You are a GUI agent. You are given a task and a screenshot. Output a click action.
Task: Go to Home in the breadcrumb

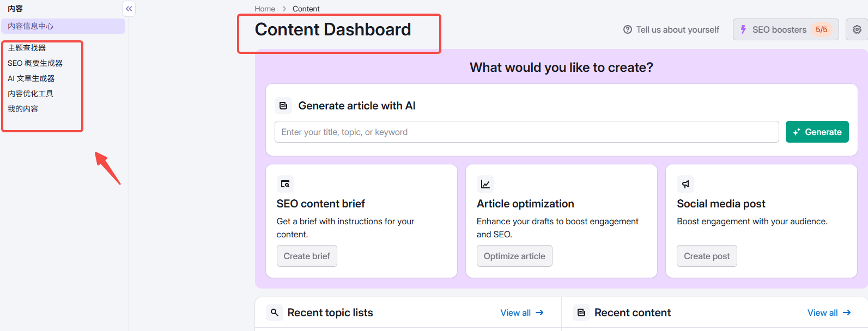pos(265,9)
